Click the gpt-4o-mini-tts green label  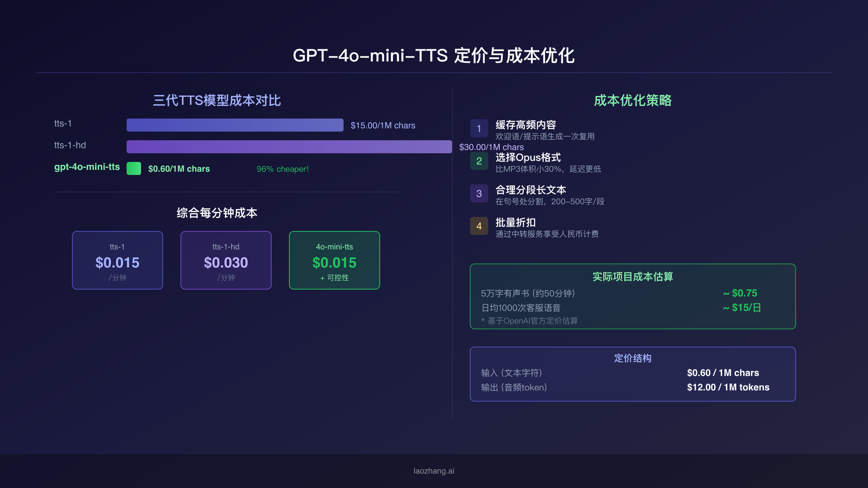[87, 167]
